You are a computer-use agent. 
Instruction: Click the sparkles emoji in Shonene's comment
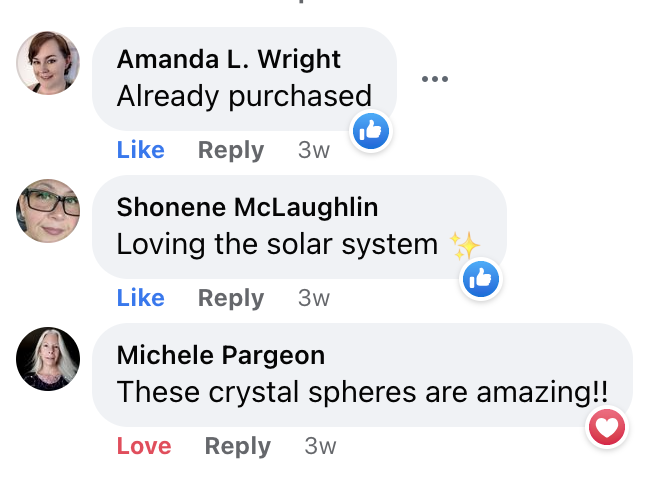pos(464,244)
